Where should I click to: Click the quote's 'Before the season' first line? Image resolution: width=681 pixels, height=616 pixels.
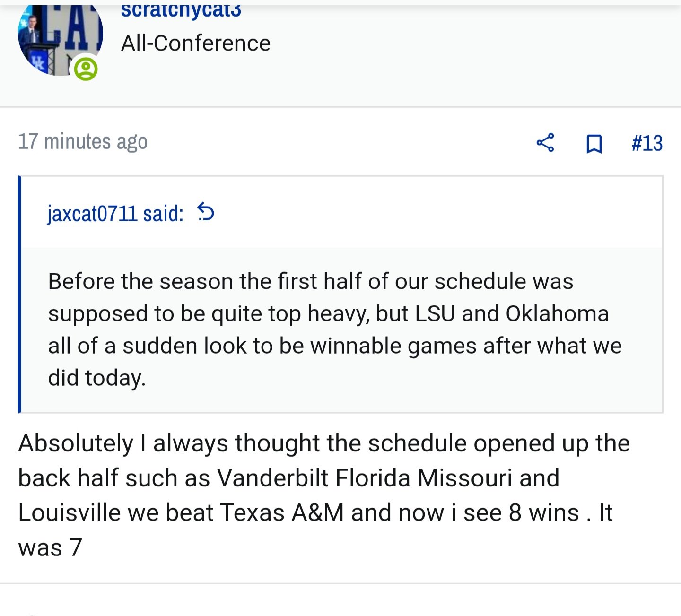[311, 282]
